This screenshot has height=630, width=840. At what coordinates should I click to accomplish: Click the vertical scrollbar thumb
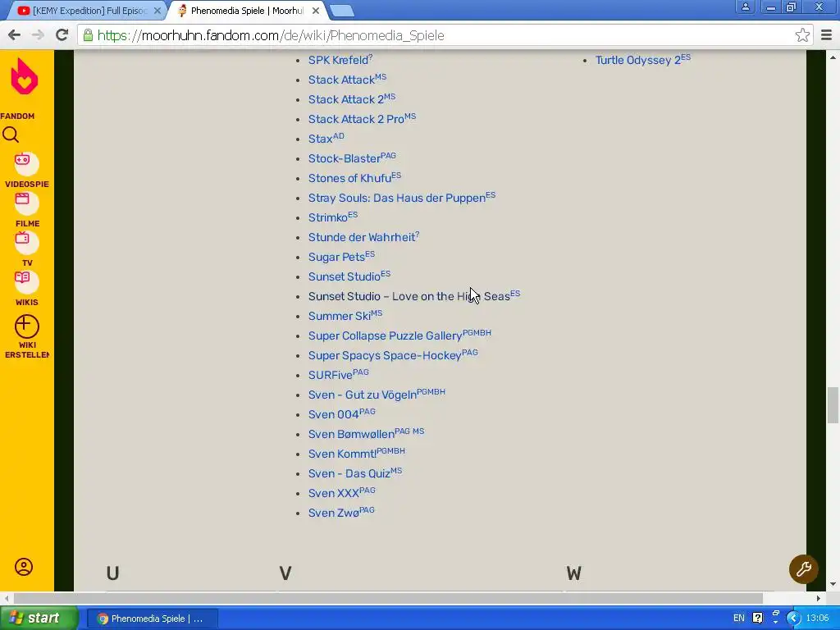[833, 405]
